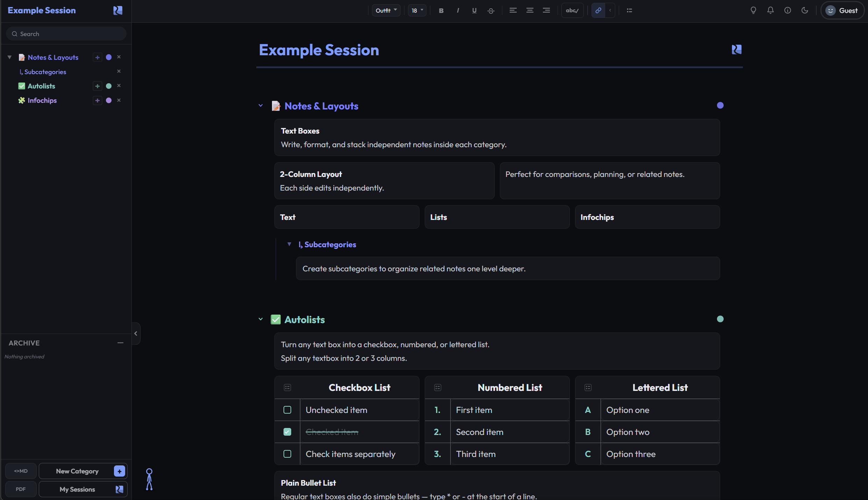Toggle dark mode moon icon

pyautogui.click(x=805, y=10)
